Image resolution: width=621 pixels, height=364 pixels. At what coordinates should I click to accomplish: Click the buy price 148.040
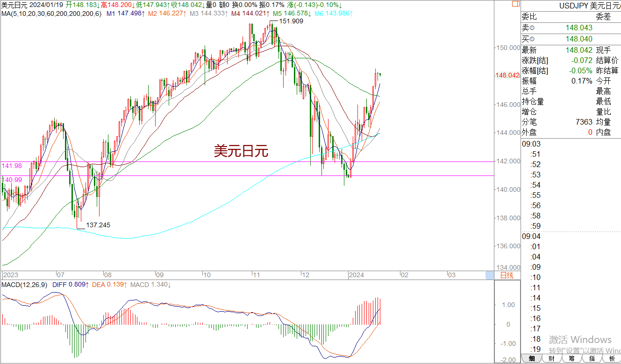coord(579,39)
